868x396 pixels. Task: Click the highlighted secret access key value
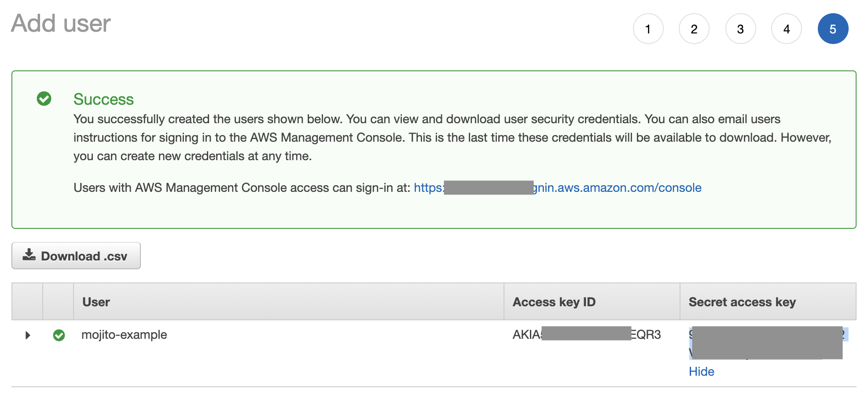[x=766, y=343]
